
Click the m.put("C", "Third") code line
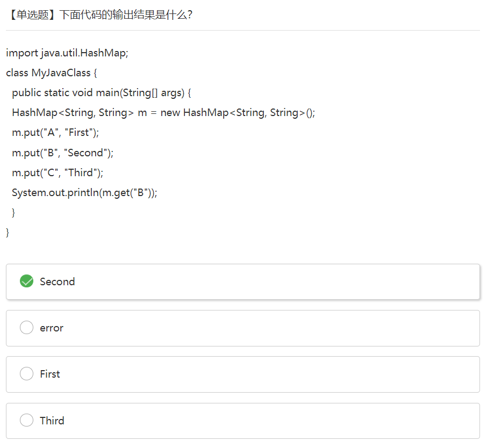(x=58, y=172)
